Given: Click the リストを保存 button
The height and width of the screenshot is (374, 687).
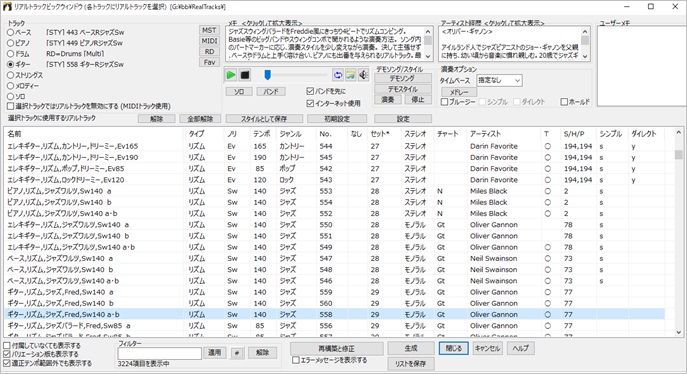Looking at the screenshot, I should pos(411,363).
